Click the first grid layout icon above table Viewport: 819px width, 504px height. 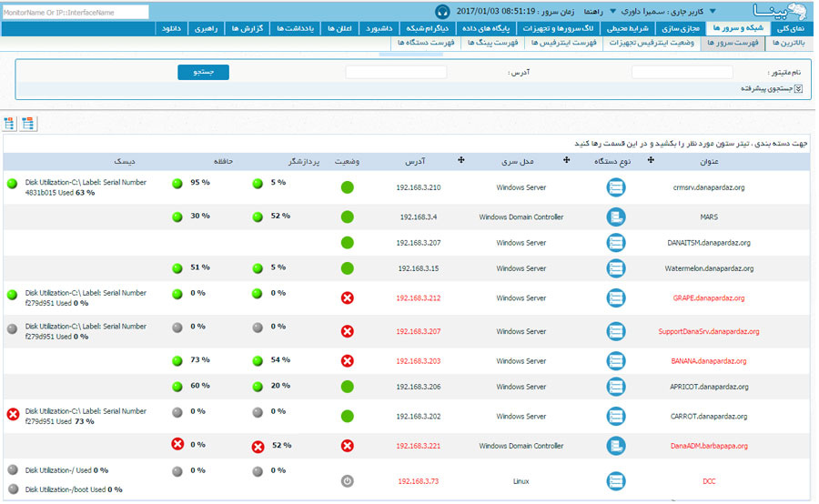[9, 124]
